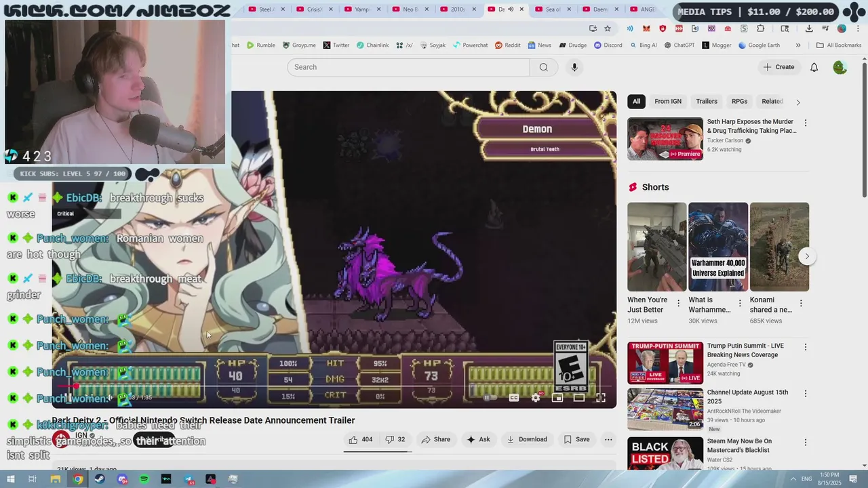Enter fullscreen video mode

pos(600,398)
